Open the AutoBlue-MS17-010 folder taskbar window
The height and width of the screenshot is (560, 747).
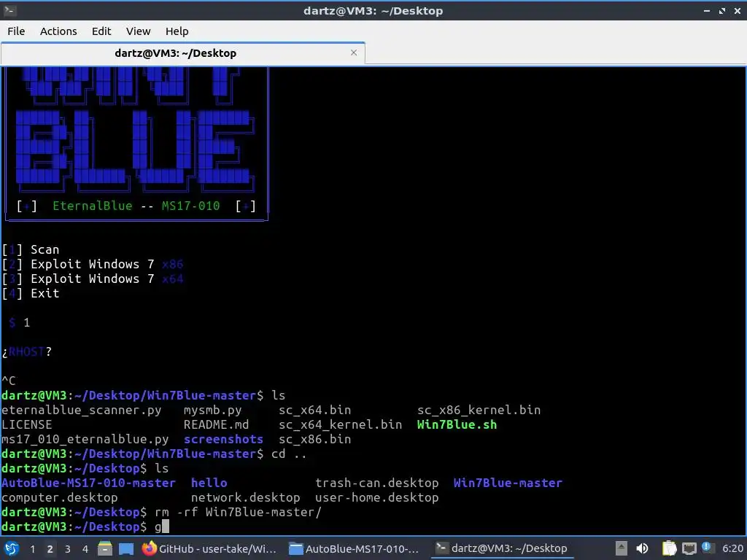point(355,548)
